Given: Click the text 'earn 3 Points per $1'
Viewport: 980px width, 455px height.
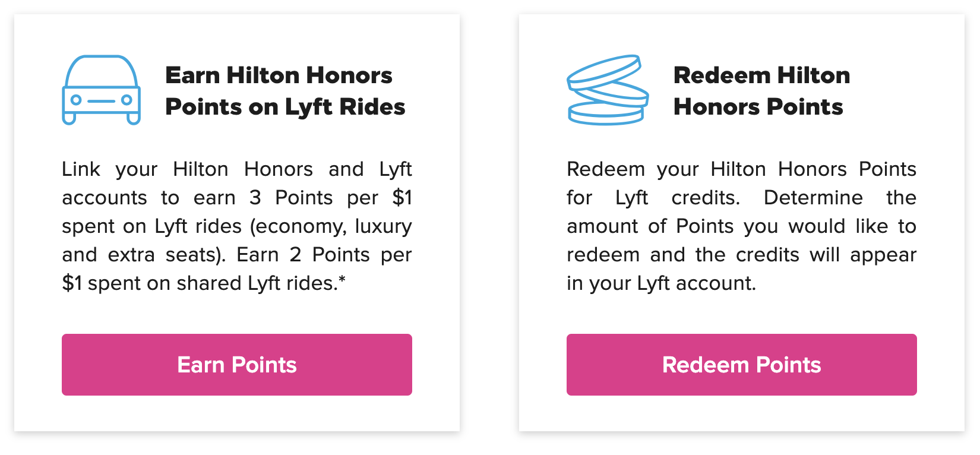Looking at the screenshot, I should [x=303, y=198].
